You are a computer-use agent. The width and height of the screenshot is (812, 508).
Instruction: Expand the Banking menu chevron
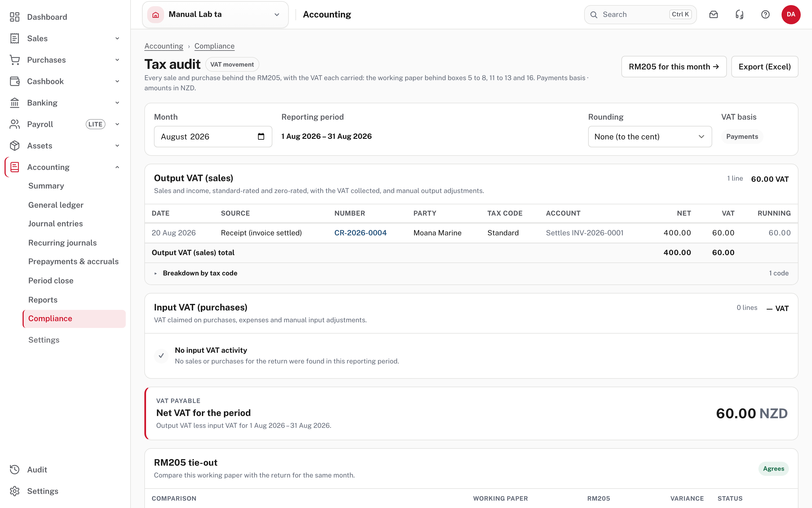117,103
